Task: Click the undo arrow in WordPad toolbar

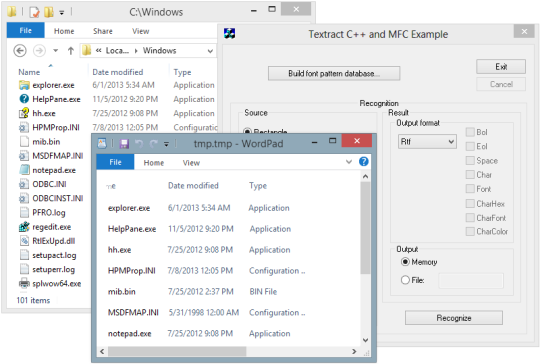Action: pyautogui.click(x=139, y=143)
